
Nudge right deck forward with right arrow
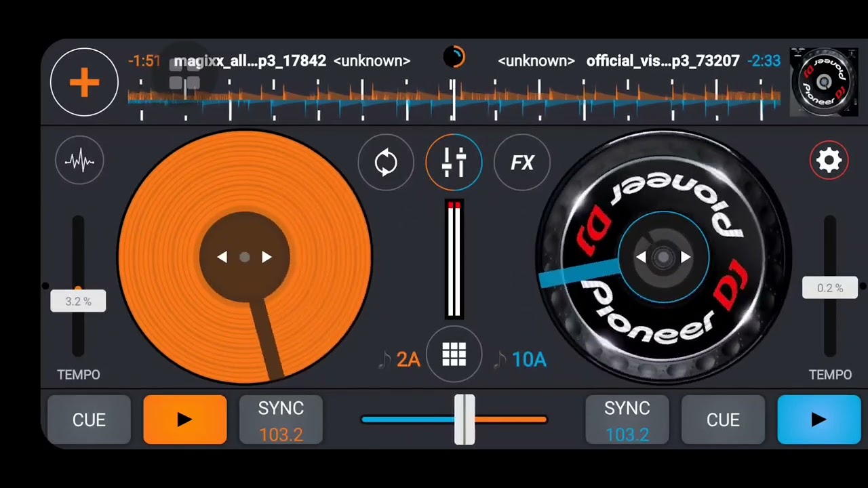point(686,257)
